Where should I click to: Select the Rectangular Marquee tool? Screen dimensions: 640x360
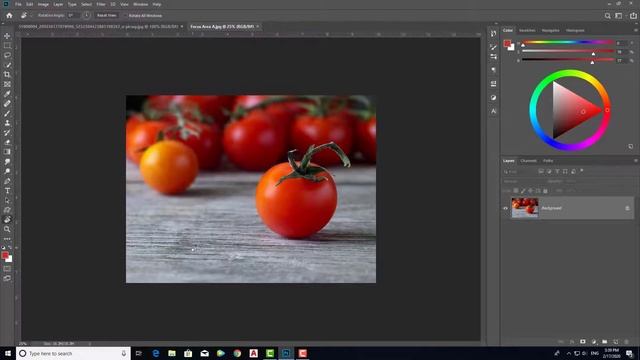(7, 46)
